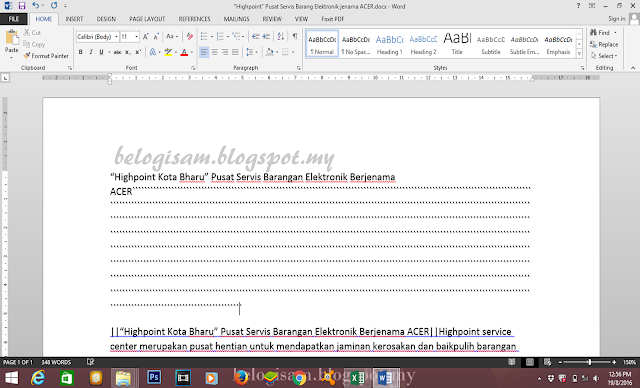
Task: Open the font size dropdown
Action: pyautogui.click(x=136, y=37)
